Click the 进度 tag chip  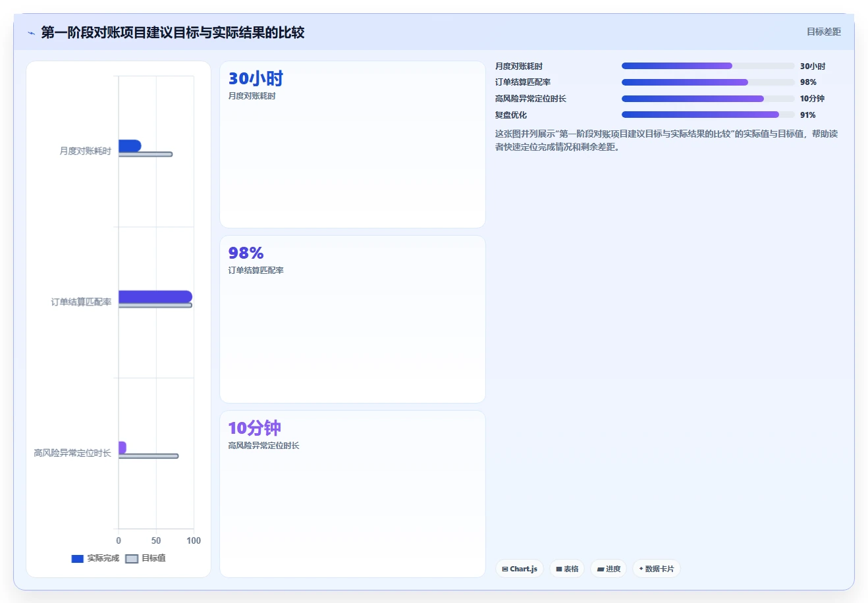tap(609, 569)
